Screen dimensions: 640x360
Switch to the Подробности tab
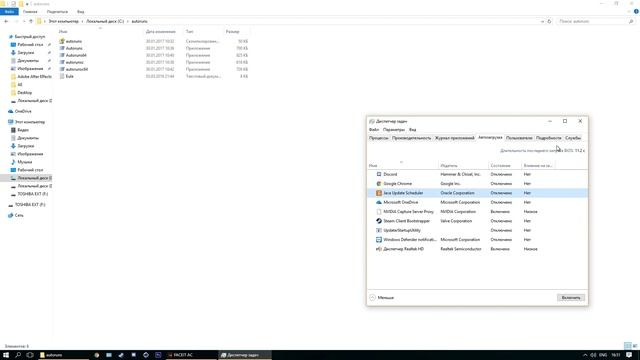coord(549,138)
